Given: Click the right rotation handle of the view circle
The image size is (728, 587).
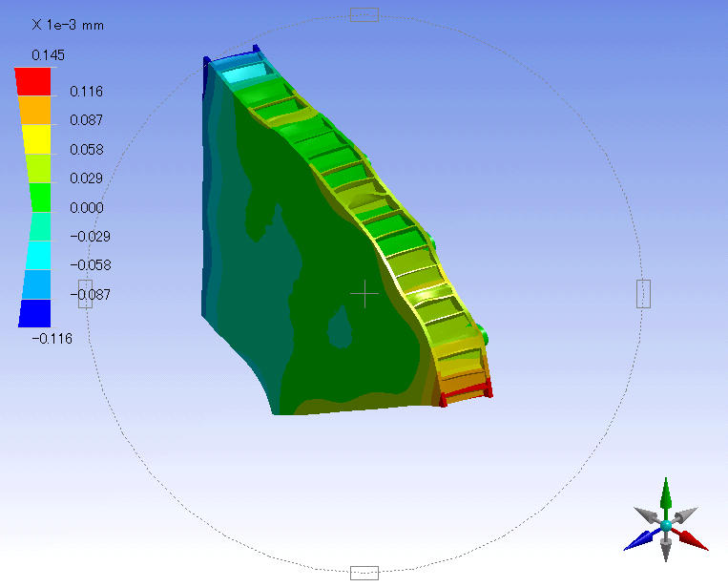Looking at the screenshot, I should click(x=643, y=294).
